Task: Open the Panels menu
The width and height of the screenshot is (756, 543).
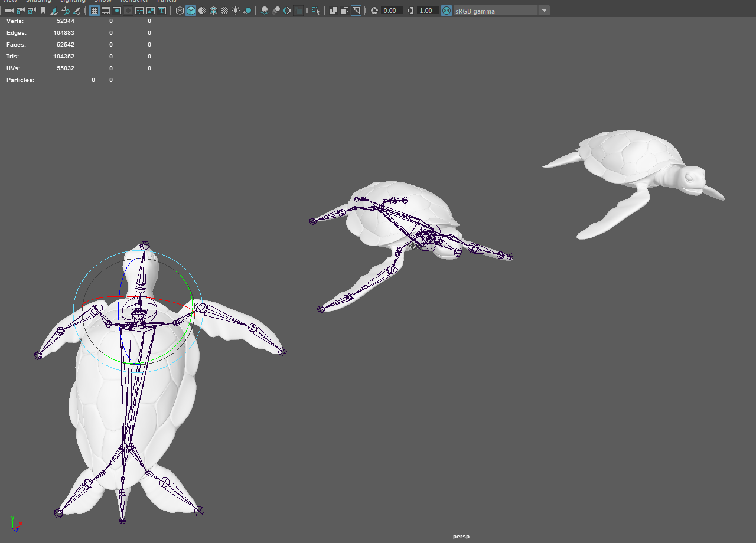Action: coord(167,1)
